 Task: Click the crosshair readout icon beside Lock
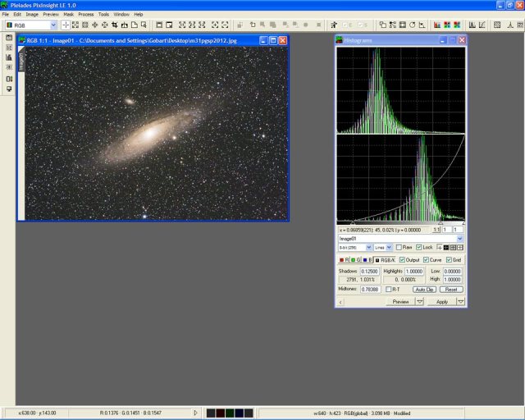[x=439, y=247]
